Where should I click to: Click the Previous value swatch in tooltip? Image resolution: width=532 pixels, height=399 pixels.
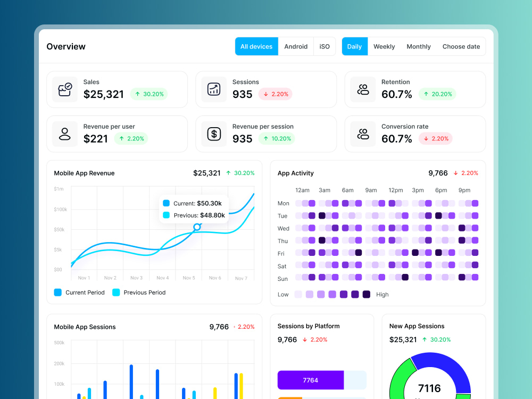coord(166,215)
